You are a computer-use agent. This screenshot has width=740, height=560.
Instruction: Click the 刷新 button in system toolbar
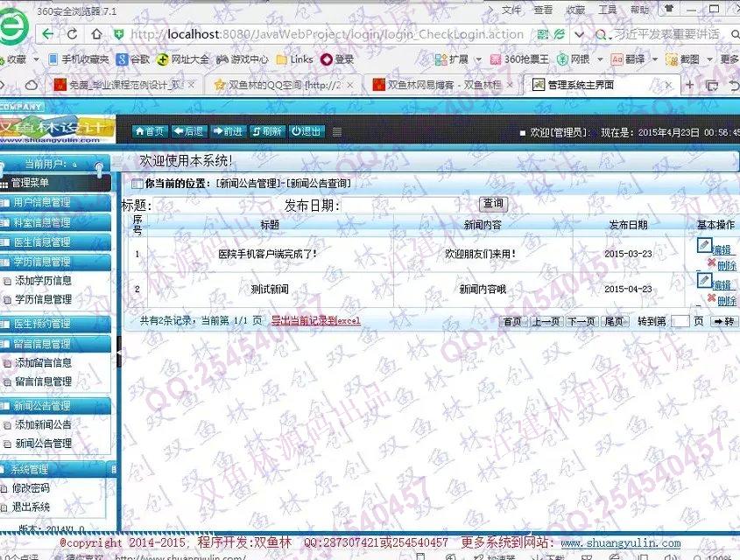[x=267, y=131]
